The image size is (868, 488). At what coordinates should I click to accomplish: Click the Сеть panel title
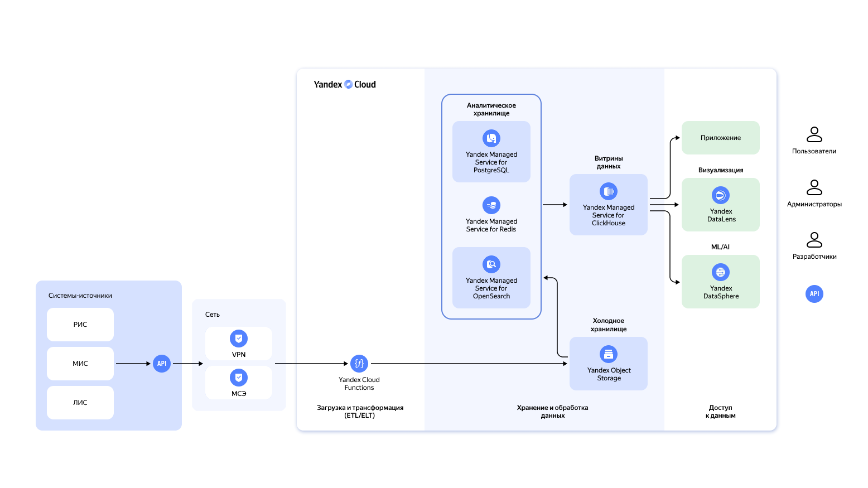click(x=213, y=315)
